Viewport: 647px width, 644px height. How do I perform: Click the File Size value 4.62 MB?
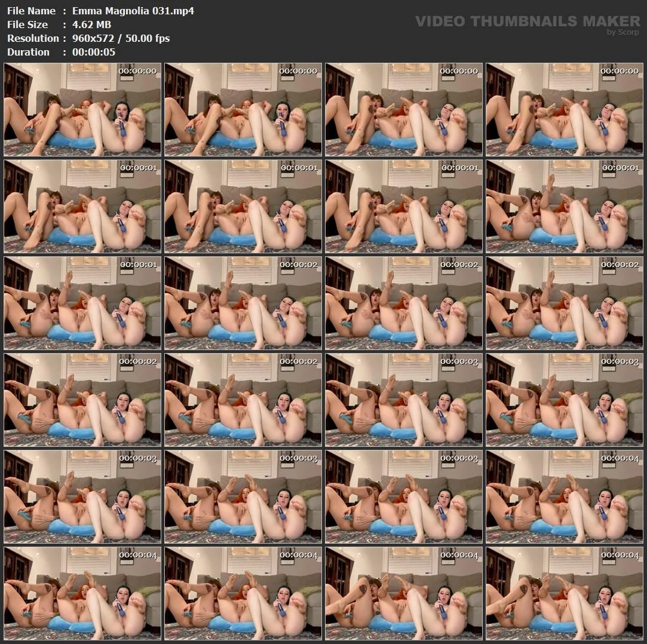click(91, 24)
